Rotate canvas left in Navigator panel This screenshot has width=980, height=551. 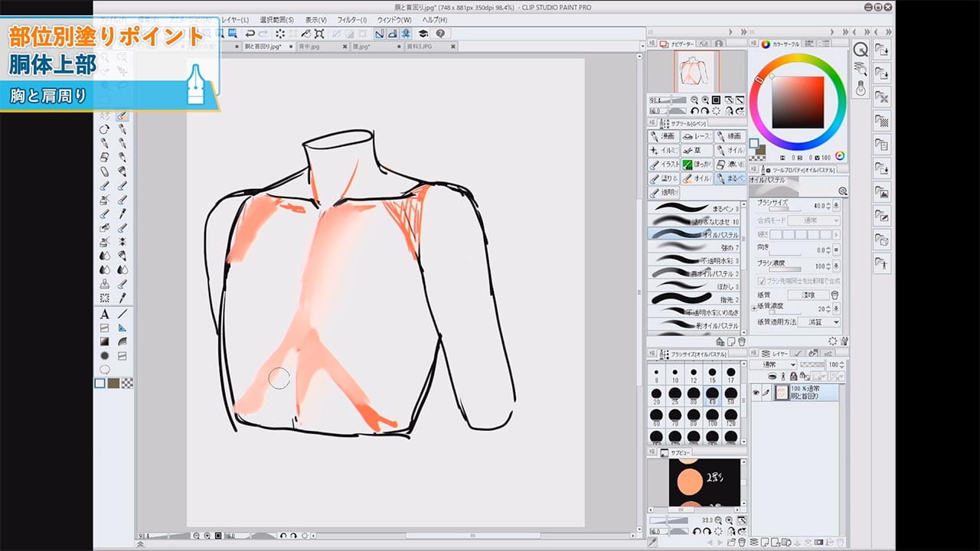pos(694,111)
